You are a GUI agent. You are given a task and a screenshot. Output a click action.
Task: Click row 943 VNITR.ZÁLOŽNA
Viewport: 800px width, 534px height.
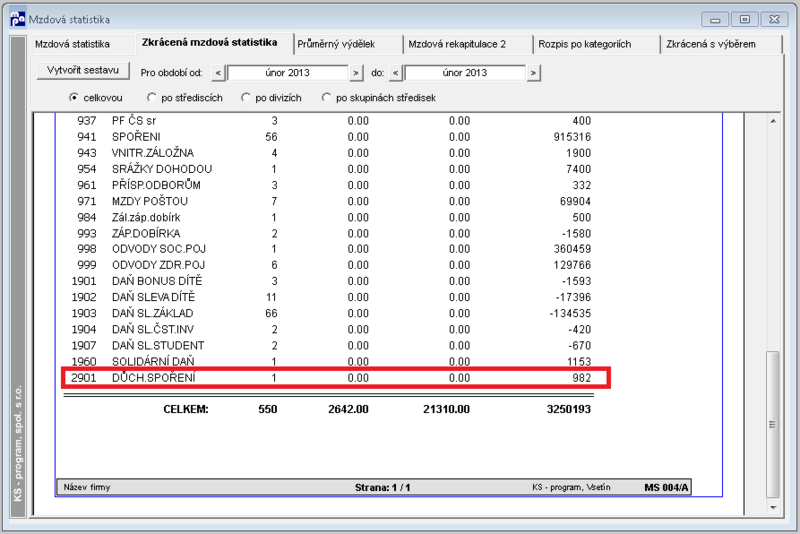click(334, 153)
